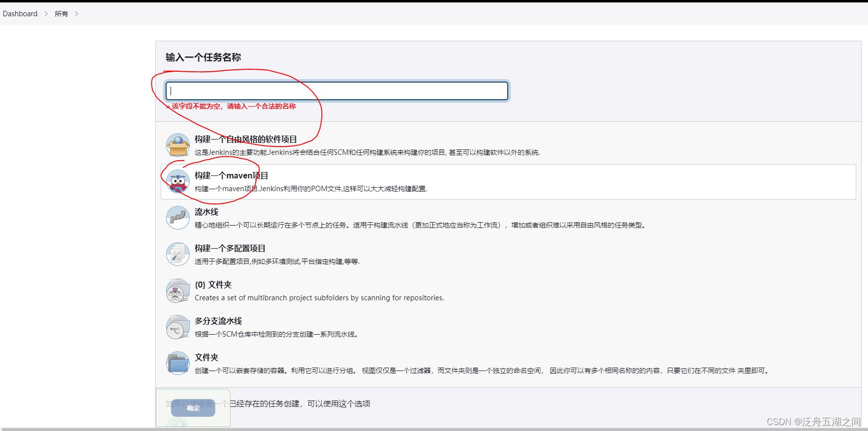The height and width of the screenshot is (431, 868).
Task: Select the 多分支流水线 title
Action: point(218,321)
